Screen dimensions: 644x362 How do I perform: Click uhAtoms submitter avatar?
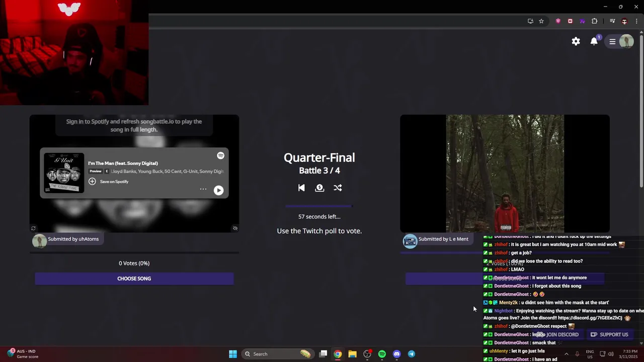(x=39, y=241)
